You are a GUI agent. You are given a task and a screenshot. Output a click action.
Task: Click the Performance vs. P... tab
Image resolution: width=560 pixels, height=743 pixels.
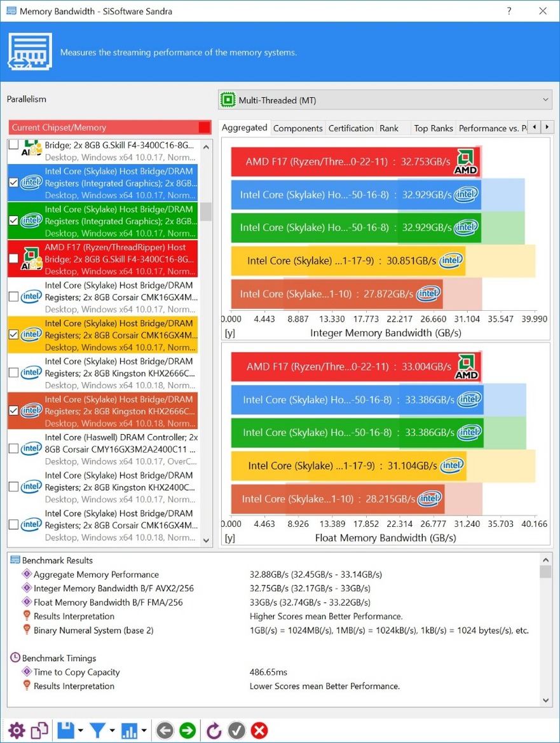pyautogui.click(x=493, y=128)
